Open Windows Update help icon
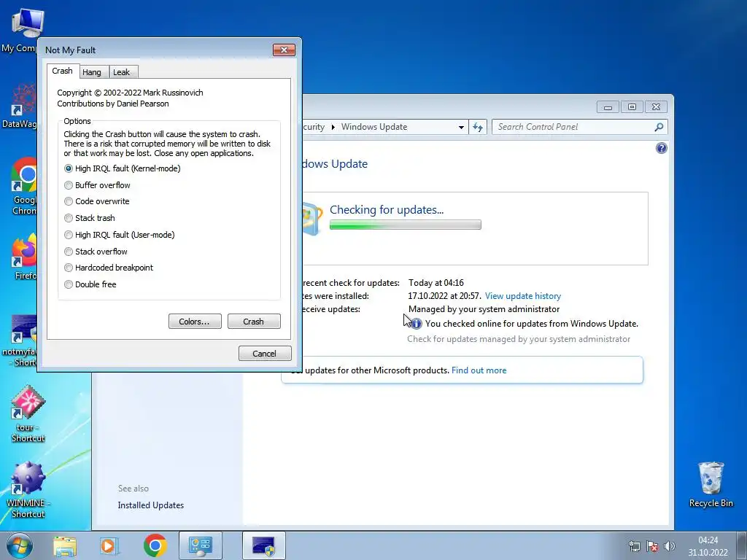The image size is (747, 560). 661,148
